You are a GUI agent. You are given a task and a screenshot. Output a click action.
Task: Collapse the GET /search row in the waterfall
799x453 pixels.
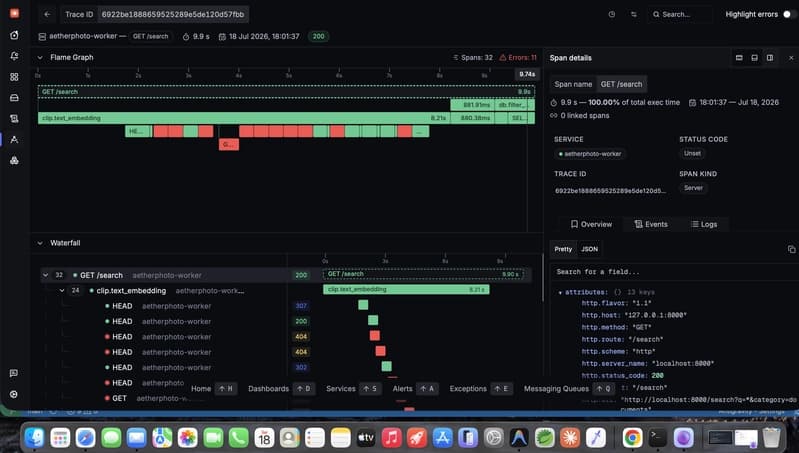click(x=45, y=275)
